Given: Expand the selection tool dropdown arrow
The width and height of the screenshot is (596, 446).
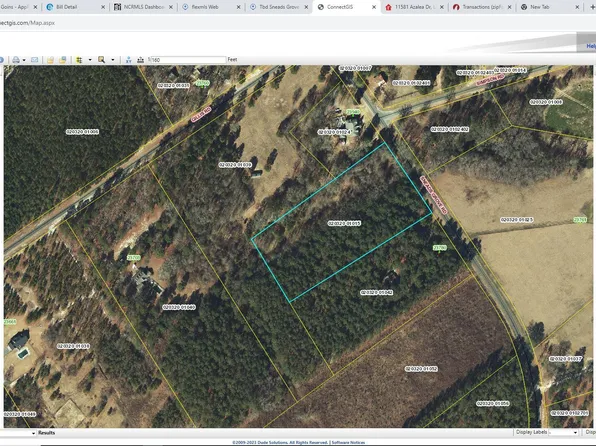Looking at the screenshot, I should click(x=90, y=60).
